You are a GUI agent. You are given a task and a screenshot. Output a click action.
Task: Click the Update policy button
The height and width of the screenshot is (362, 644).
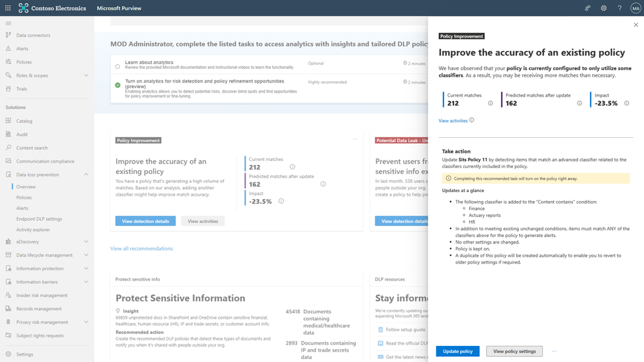(x=458, y=351)
